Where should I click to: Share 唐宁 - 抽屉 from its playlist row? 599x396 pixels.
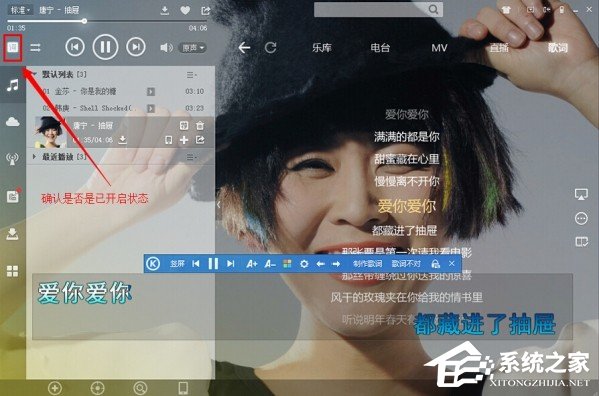[200, 140]
